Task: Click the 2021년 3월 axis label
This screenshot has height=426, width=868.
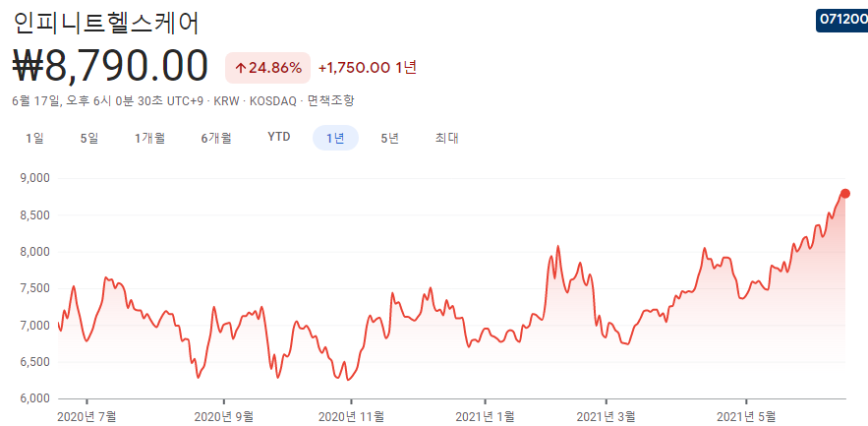Action: pos(607,416)
